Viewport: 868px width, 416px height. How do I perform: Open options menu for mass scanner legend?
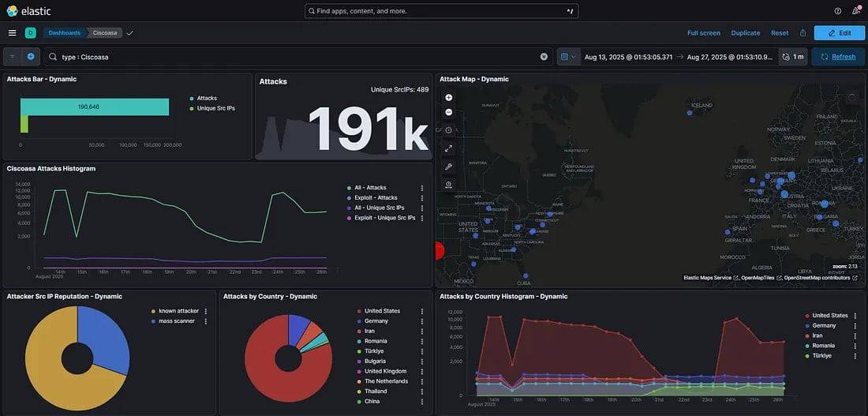point(206,321)
